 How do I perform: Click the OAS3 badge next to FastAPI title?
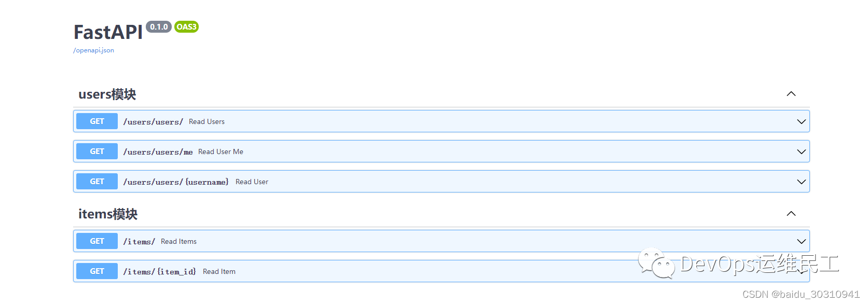(186, 26)
